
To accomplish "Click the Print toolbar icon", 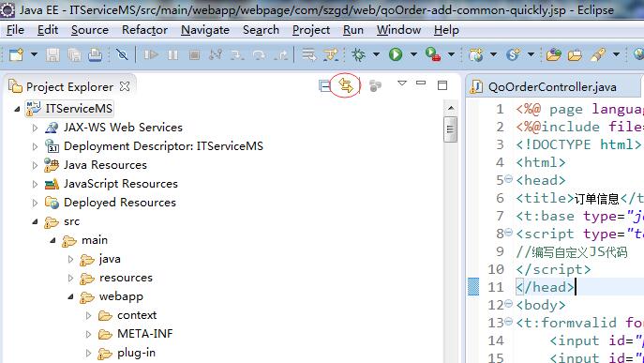I will click(x=96, y=54).
